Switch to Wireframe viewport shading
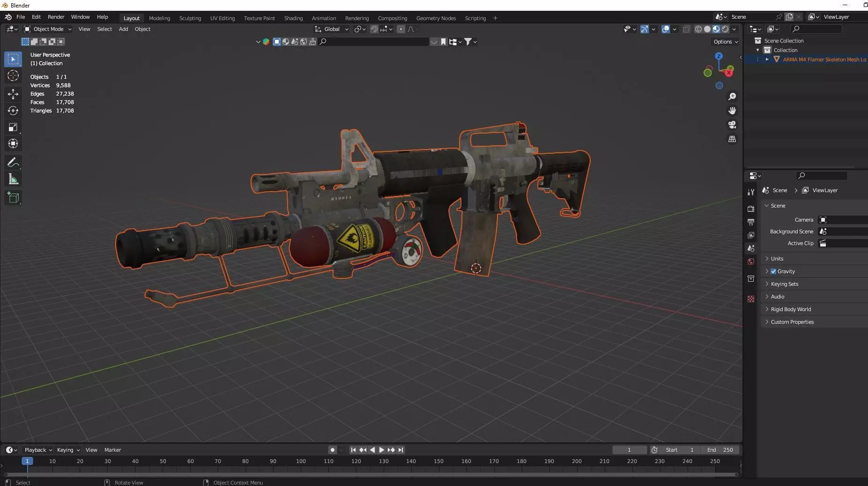Image resolution: width=868 pixels, height=486 pixels. 698,29
